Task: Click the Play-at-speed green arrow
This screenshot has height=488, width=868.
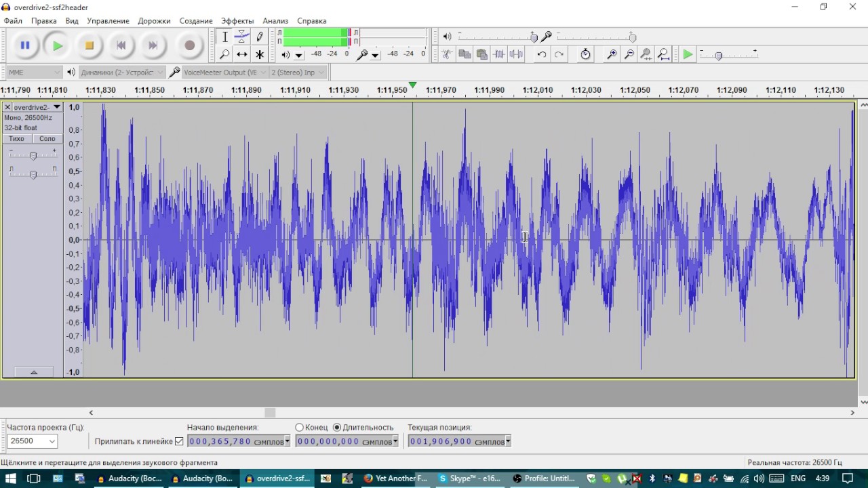Action: 688,54
